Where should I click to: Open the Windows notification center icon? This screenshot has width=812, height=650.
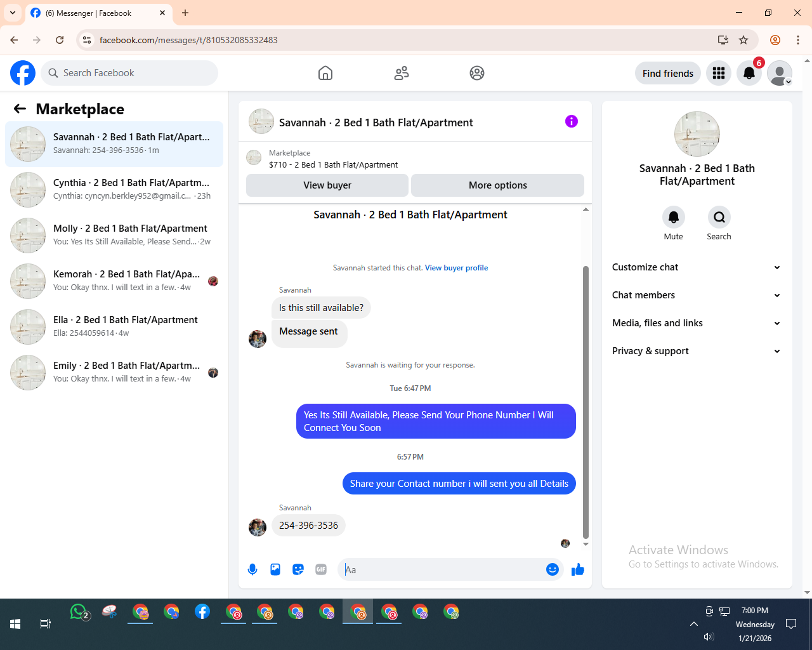(791, 624)
